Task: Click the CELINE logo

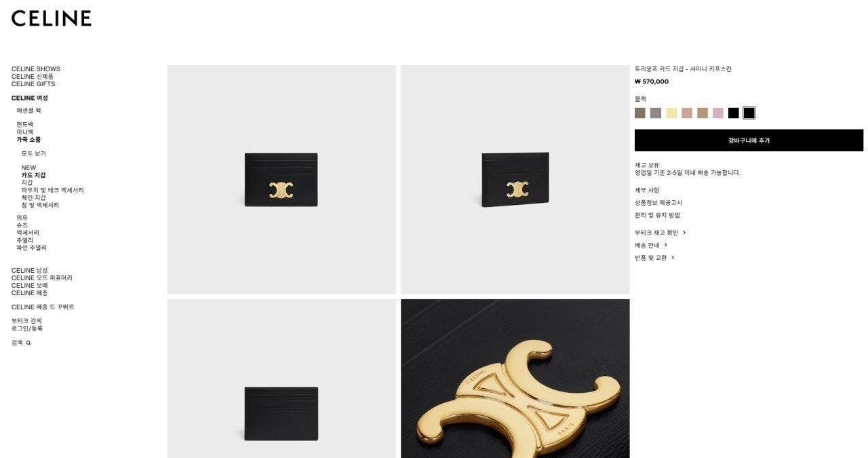Action: (x=52, y=18)
